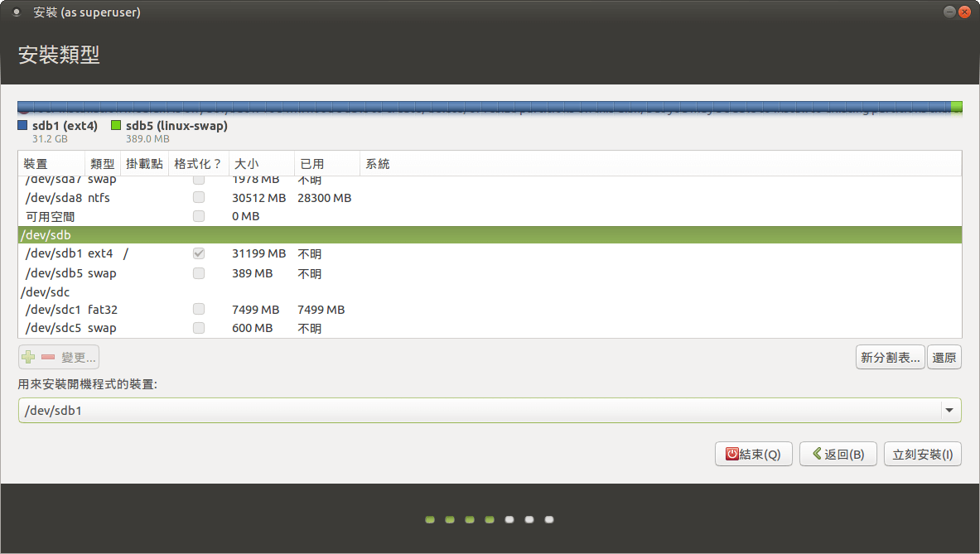Select the /dev/sdb disk row
The height and width of the screenshot is (554, 980).
(x=249, y=235)
